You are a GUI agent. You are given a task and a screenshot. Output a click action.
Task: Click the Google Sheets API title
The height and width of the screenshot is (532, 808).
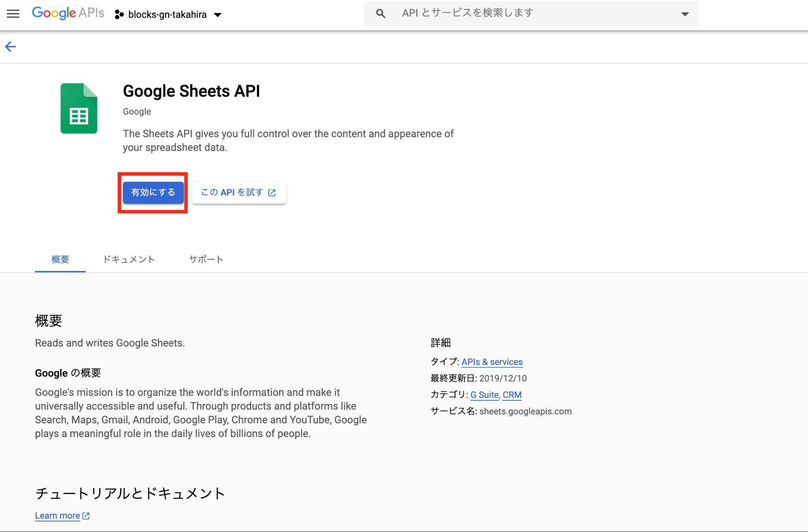[191, 91]
